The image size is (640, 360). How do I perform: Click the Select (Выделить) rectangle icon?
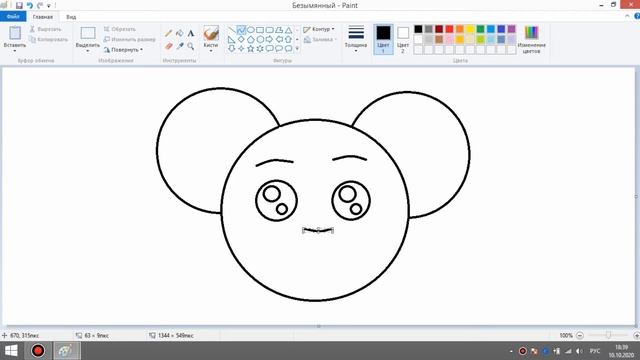88,33
